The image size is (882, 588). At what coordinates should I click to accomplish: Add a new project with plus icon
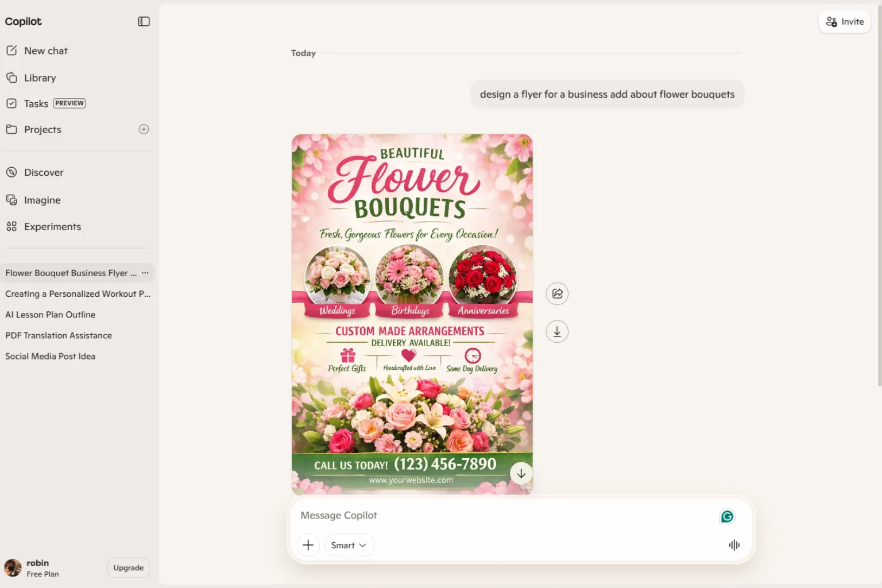(x=144, y=129)
